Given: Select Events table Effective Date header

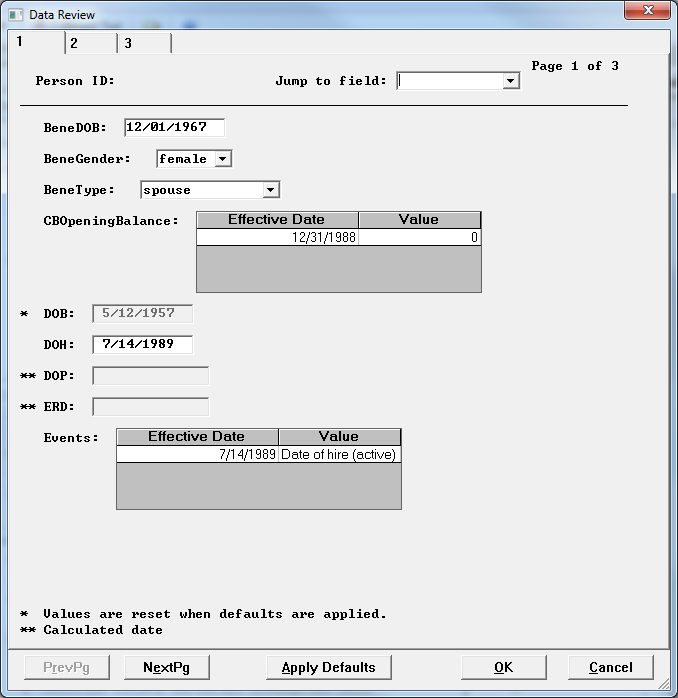Looking at the screenshot, I should click(197, 437).
